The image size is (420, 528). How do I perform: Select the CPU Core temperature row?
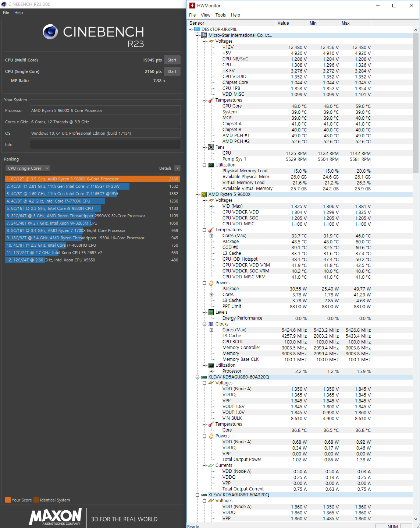coord(300,106)
